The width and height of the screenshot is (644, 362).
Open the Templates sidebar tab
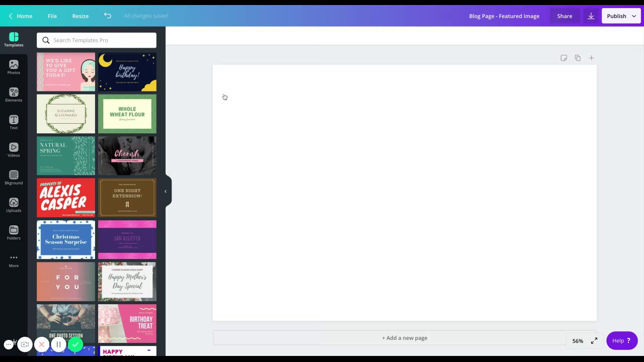click(14, 40)
